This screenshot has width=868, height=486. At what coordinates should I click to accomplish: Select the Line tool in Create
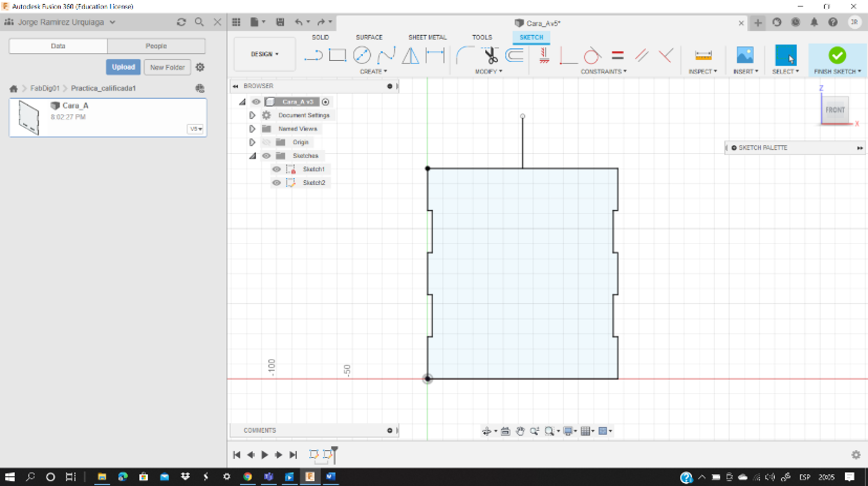pyautogui.click(x=313, y=56)
